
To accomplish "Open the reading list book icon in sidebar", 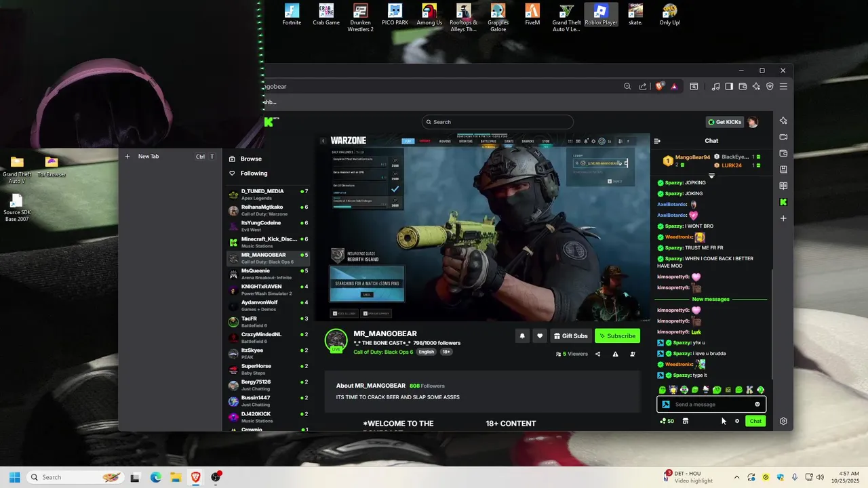I will [x=783, y=186].
